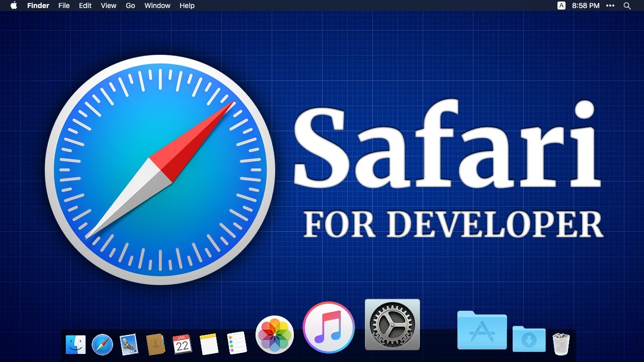Open the Mail stamp icon in dock

pyautogui.click(x=129, y=344)
